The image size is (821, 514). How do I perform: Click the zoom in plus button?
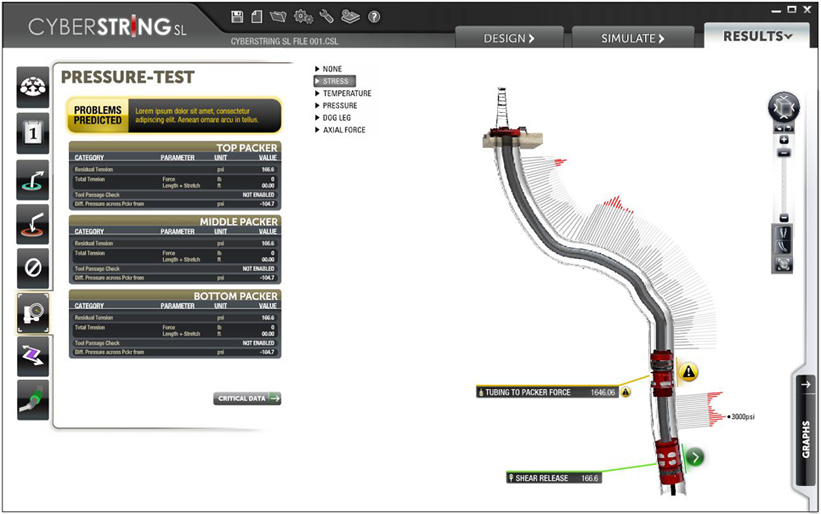pos(784,140)
